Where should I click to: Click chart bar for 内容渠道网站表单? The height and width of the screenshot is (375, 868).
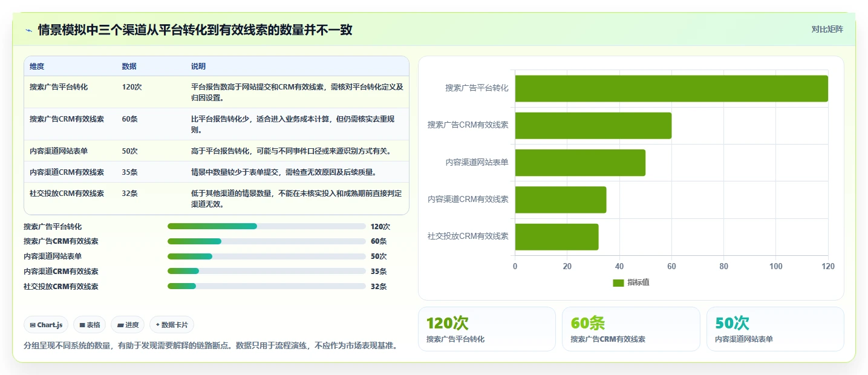click(x=580, y=163)
